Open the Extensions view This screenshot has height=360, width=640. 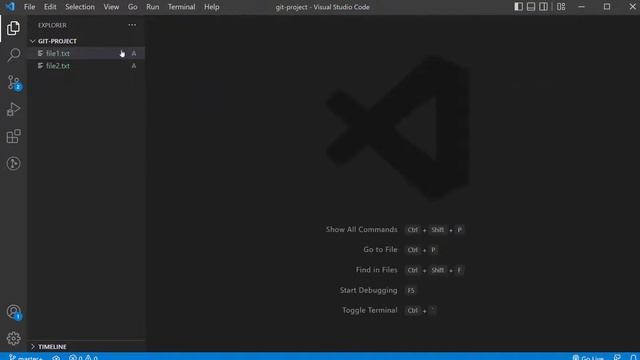coord(13,136)
